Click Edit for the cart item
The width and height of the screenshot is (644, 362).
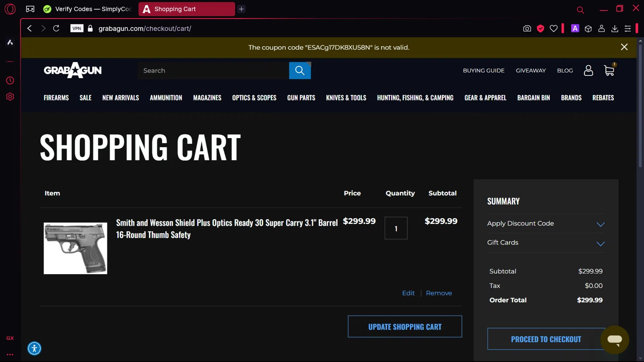pos(408,293)
